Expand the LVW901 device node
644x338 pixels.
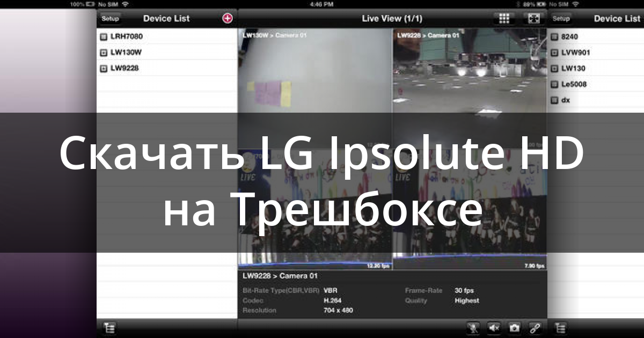click(555, 53)
